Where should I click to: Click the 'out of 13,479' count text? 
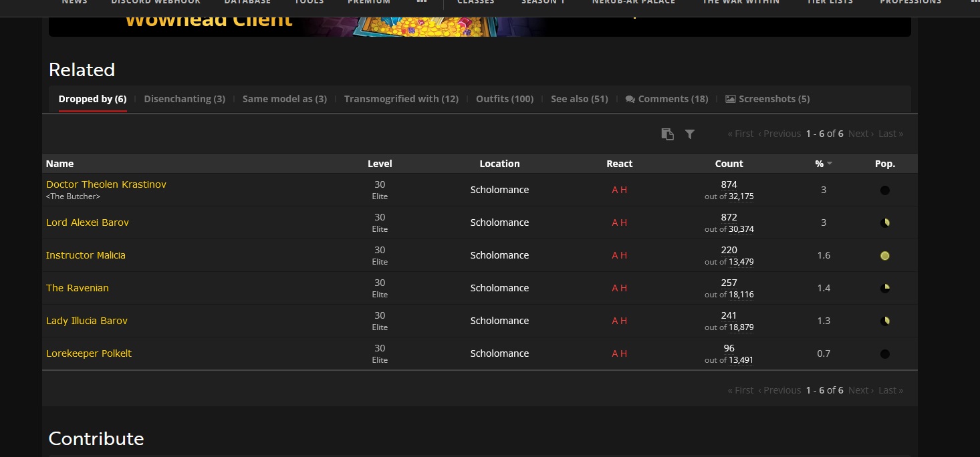click(729, 262)
